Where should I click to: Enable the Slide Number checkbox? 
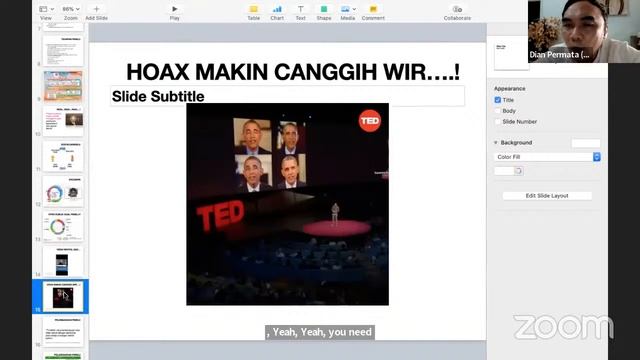point(498,122)
